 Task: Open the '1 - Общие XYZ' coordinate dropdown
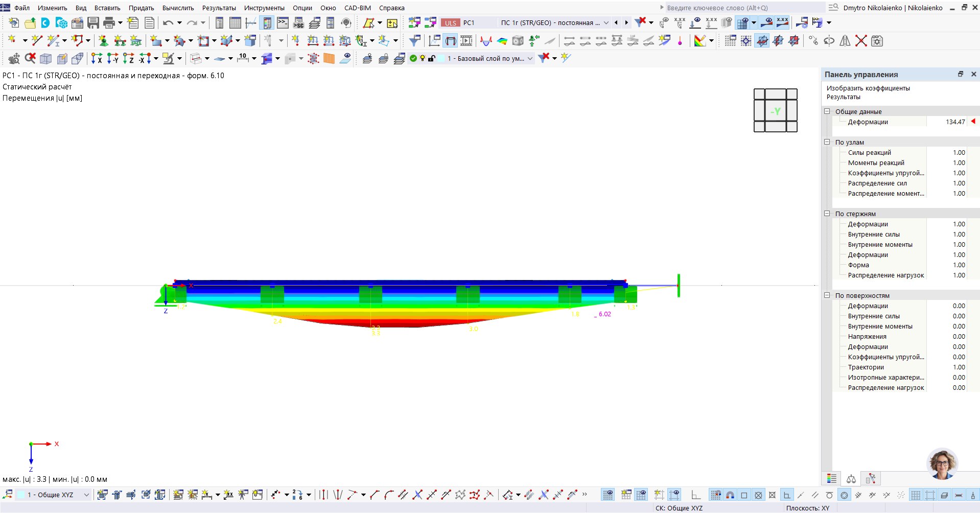(x=86, y=495)
